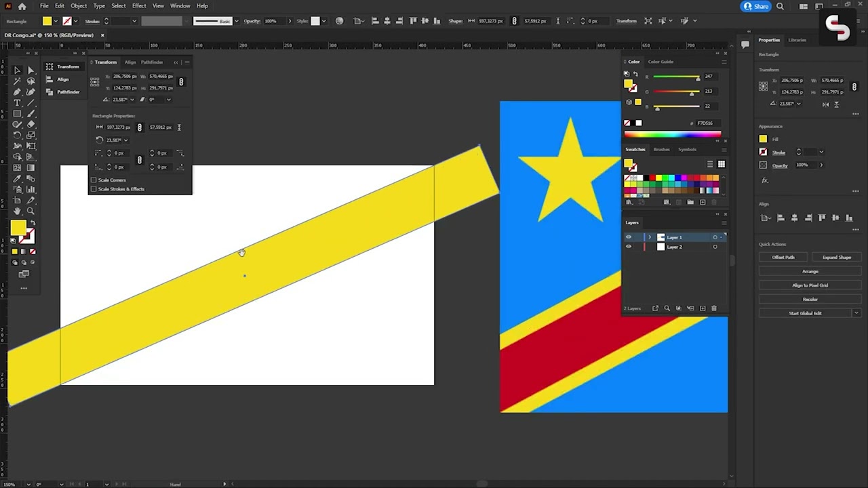The image size is (868, 488).
Task: Switch swatches to list view
Action: [x=710, y=164]
